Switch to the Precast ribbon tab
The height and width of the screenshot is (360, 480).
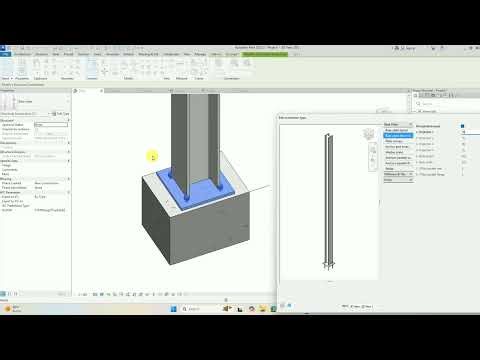pos(68,54)
